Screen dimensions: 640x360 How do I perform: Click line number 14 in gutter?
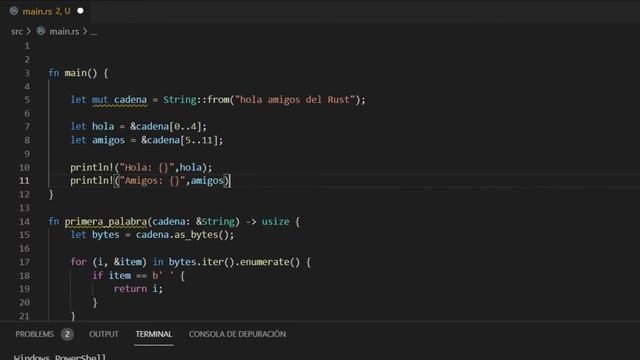pos(24,222)
